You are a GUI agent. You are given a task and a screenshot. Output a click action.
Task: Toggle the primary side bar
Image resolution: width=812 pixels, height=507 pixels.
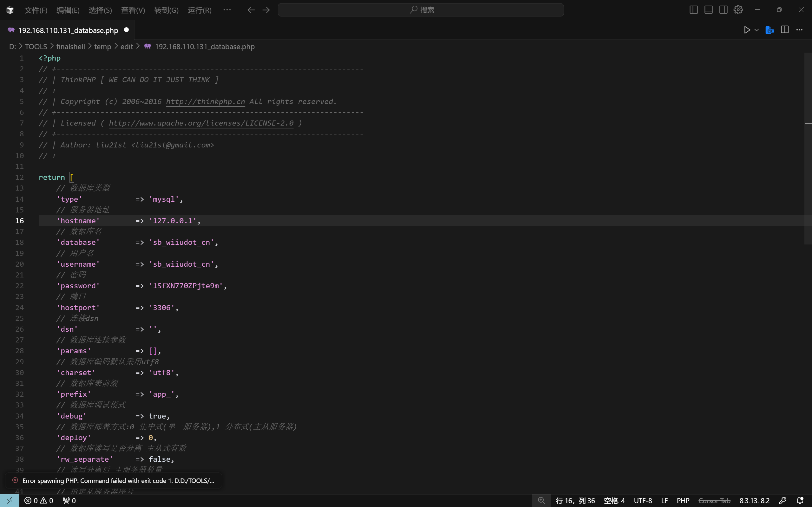(x=694, y=10)
